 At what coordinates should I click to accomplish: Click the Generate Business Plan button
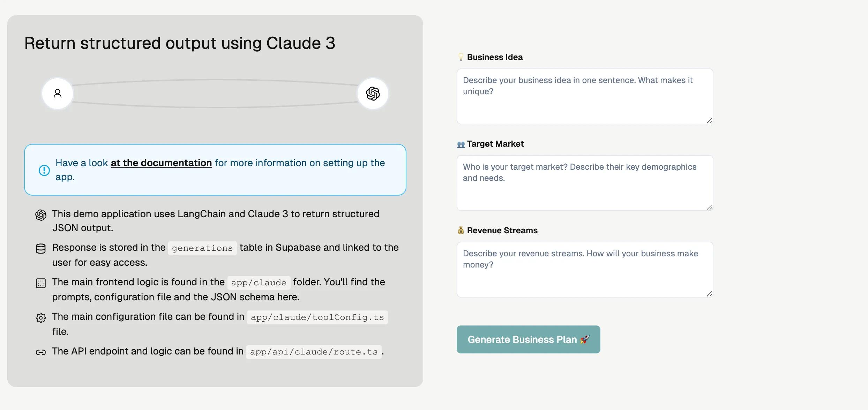pos(528,339)
